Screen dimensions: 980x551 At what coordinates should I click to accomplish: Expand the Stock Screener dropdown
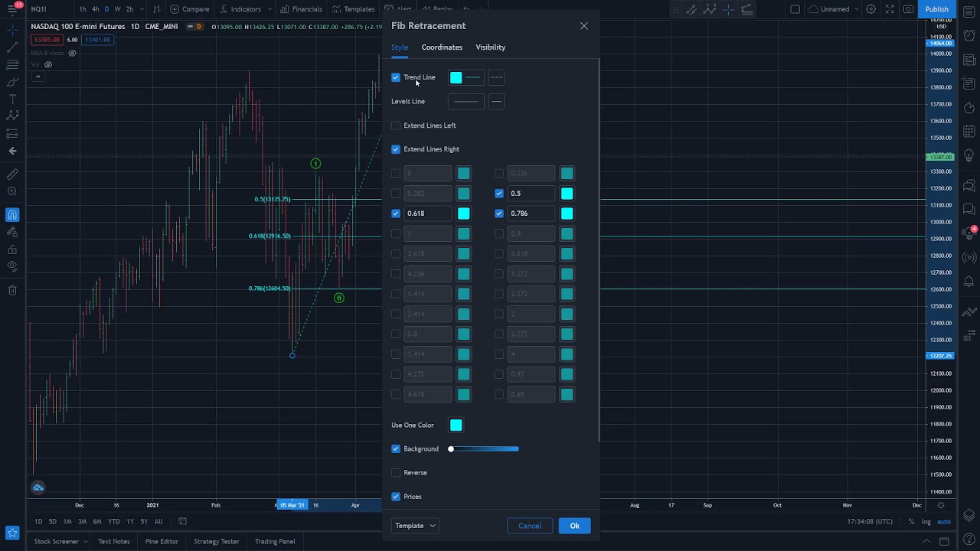click(x=85, y=542)
